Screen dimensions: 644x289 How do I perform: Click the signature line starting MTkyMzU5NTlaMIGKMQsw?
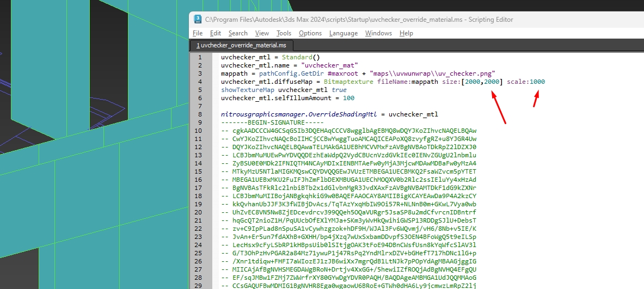tap(349, 171)
